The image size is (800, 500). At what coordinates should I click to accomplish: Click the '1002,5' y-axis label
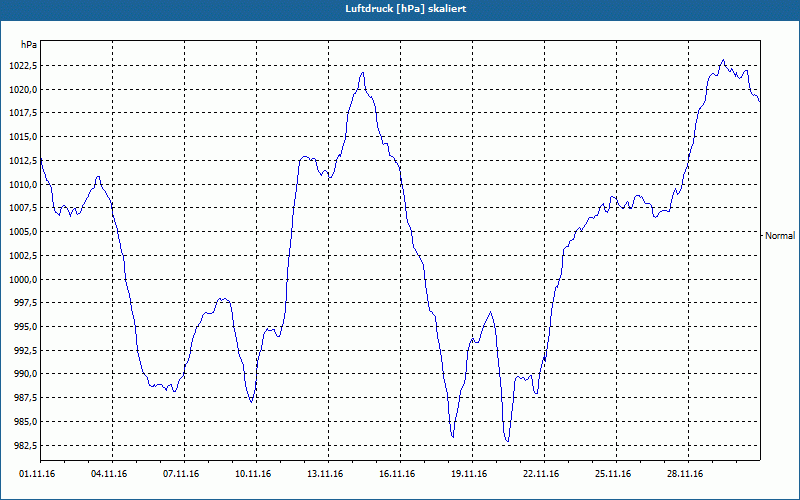pyautogui.click(x=23, y=256)
